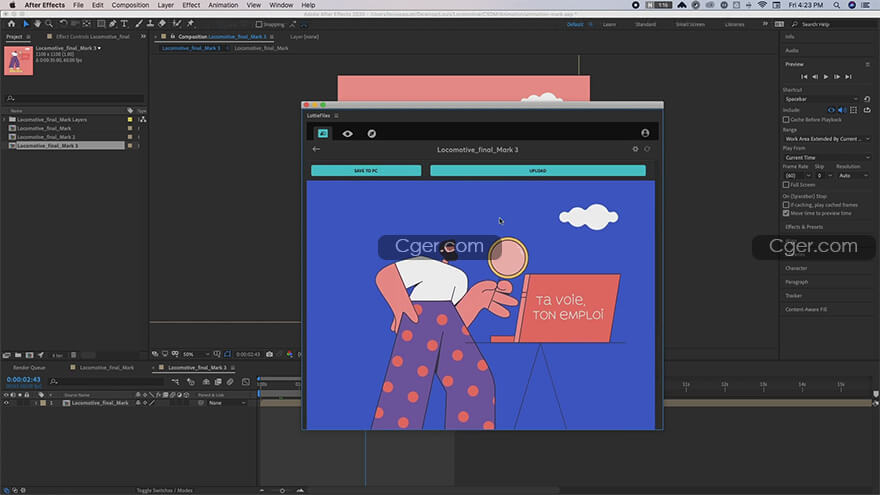Click the current time 0:00:02:43 display
The width and height of the screenshot is (880, 495).
tap(23, 380)
